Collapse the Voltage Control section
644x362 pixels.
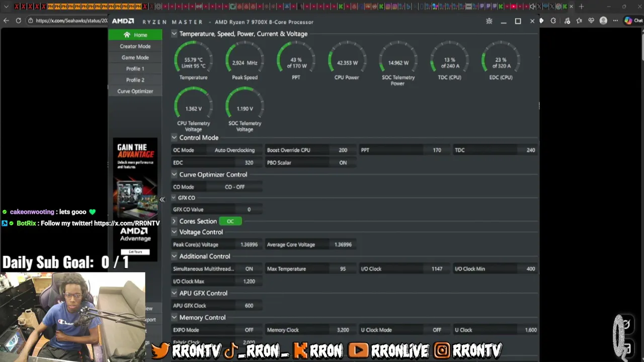tap(174, 232)
